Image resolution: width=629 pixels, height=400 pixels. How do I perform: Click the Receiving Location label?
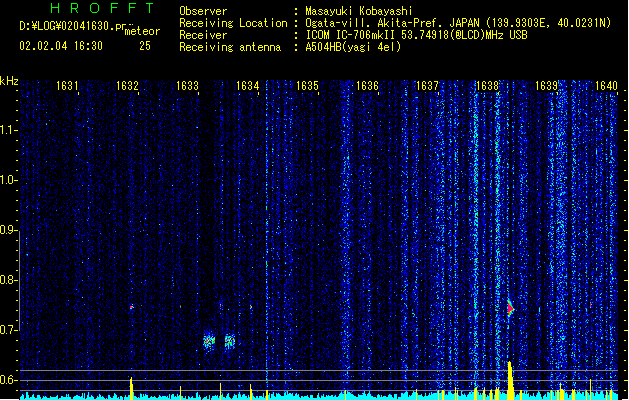pyautogui.click(x=233, y=23)
